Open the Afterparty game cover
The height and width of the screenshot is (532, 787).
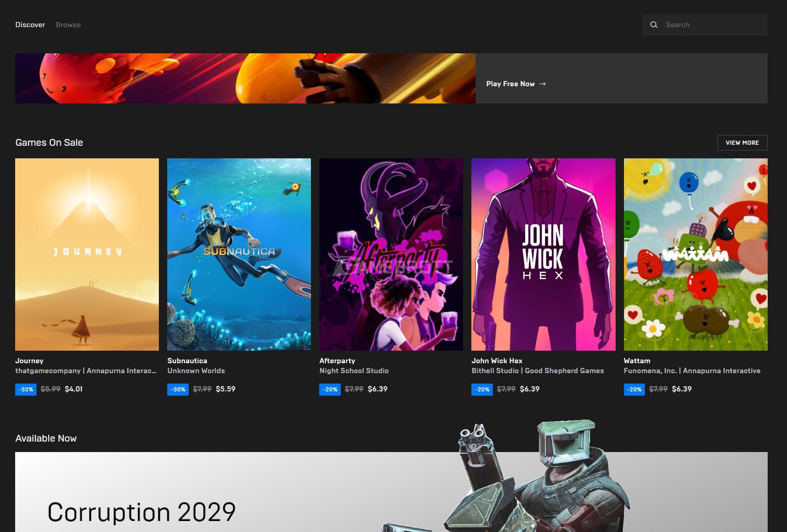pyautogui.click(x=391, y=255)
